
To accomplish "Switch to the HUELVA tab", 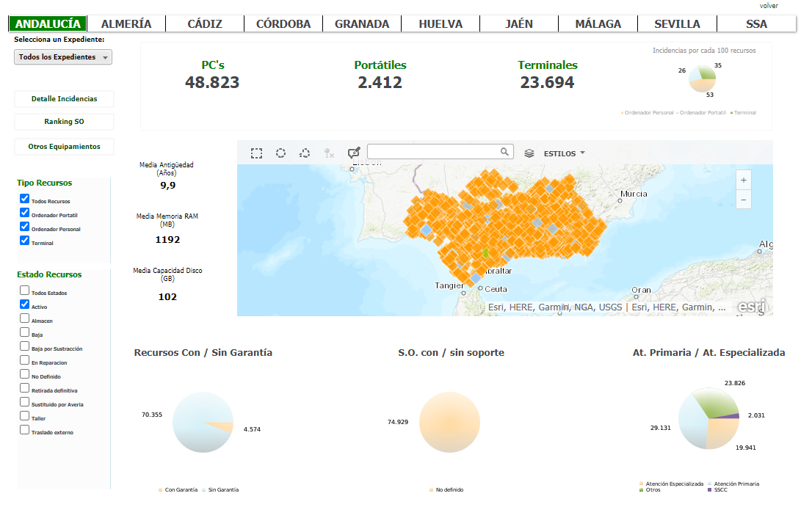I will pos(441,23).
